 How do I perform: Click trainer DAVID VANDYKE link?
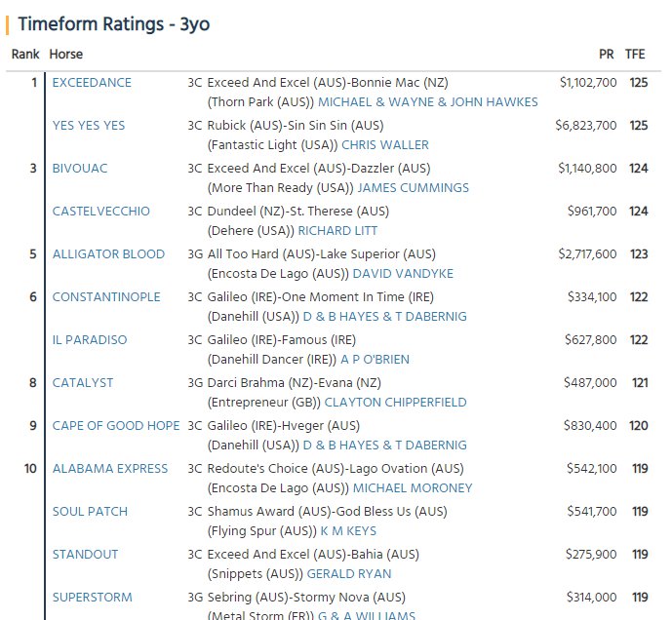tap(403, 273)
